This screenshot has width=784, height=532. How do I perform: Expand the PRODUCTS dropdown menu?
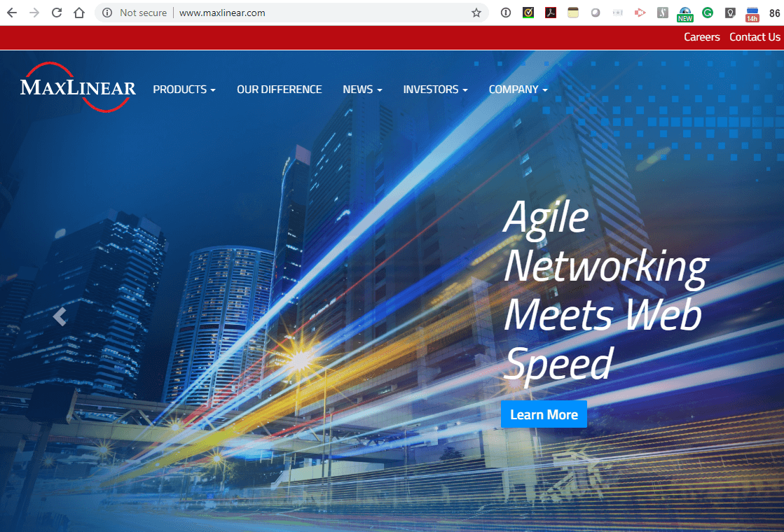coord(184,90)
